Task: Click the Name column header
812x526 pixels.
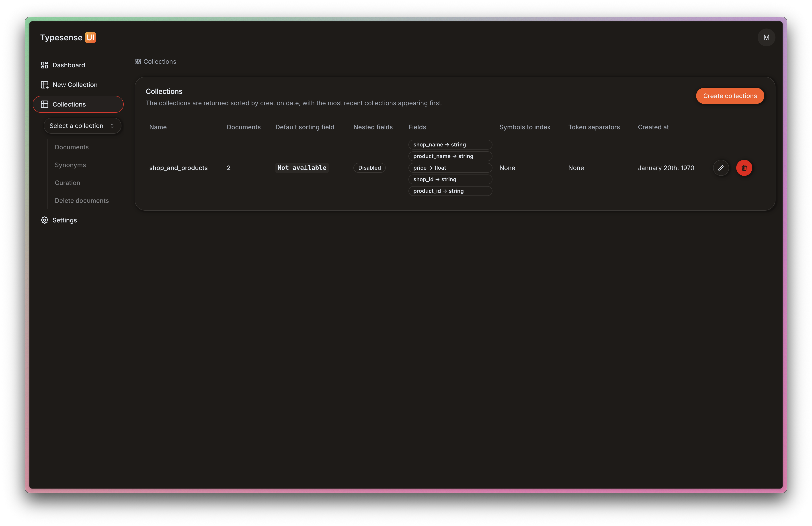Action: (x=158, y=127)
